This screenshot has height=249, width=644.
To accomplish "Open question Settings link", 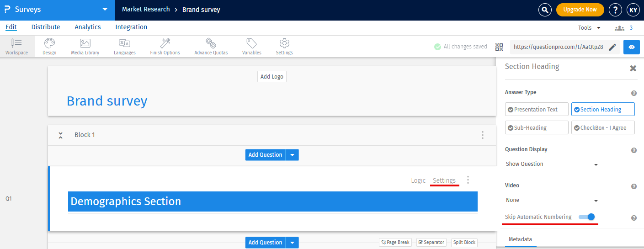I will pyautogui.click(x=444, y=180).
